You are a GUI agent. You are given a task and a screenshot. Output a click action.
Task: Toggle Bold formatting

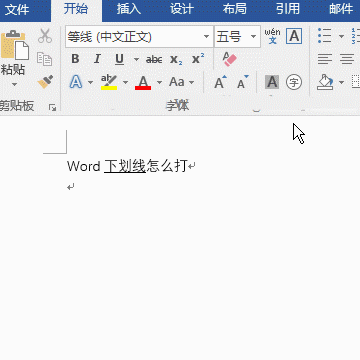(75, 59)
